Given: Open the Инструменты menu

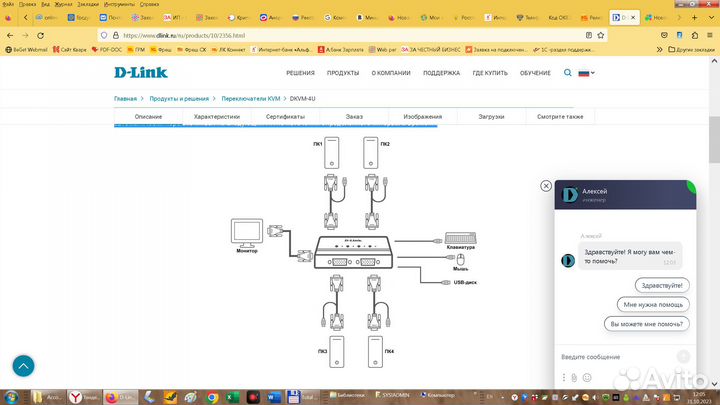Looking at the screenshot, I should tap(119, 4).
